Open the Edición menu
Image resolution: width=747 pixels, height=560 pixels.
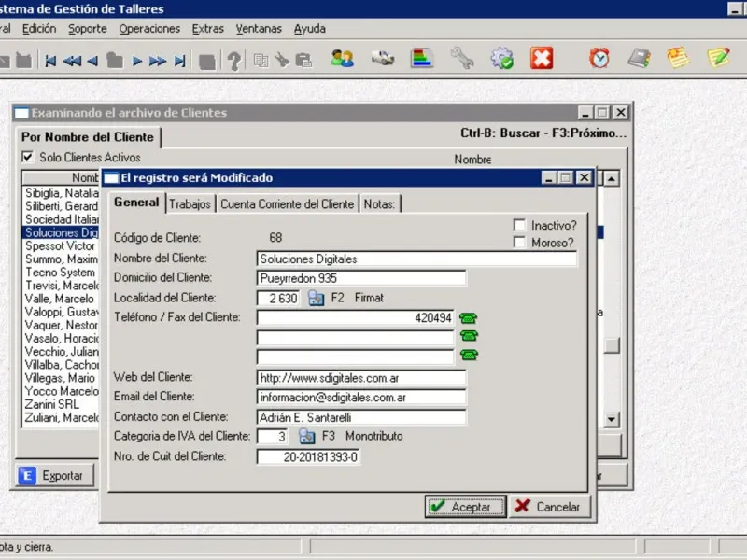[x=39, y=29]
